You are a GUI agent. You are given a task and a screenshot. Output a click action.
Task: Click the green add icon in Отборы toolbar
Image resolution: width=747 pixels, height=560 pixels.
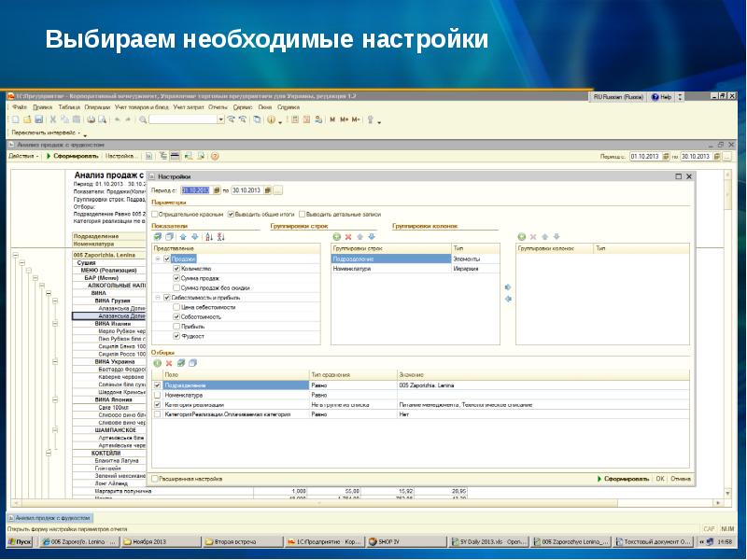click(x=157, y=363)
